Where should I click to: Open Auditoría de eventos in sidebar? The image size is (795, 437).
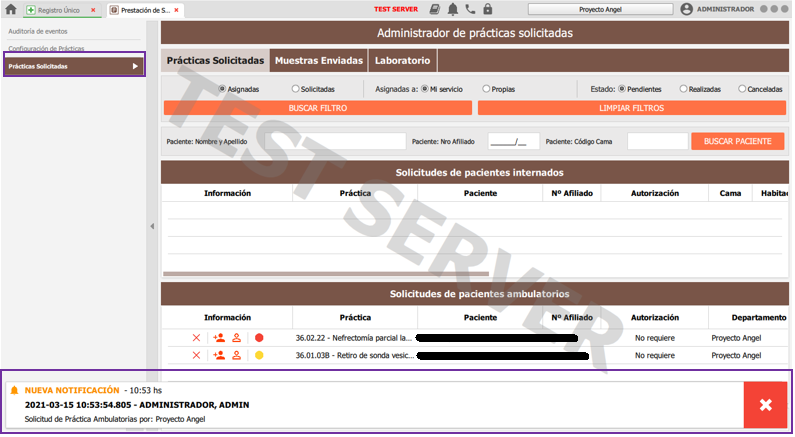[38, 31]
